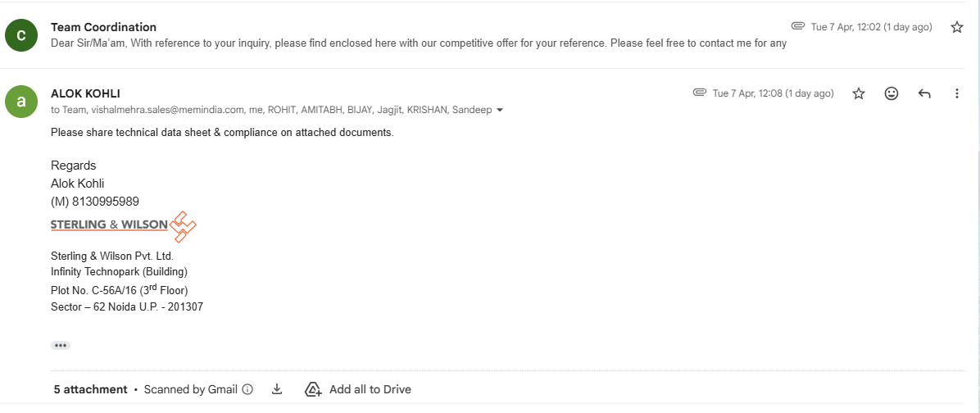Star the Alok Kohli message
980x413 pixels.
point(859,93)
